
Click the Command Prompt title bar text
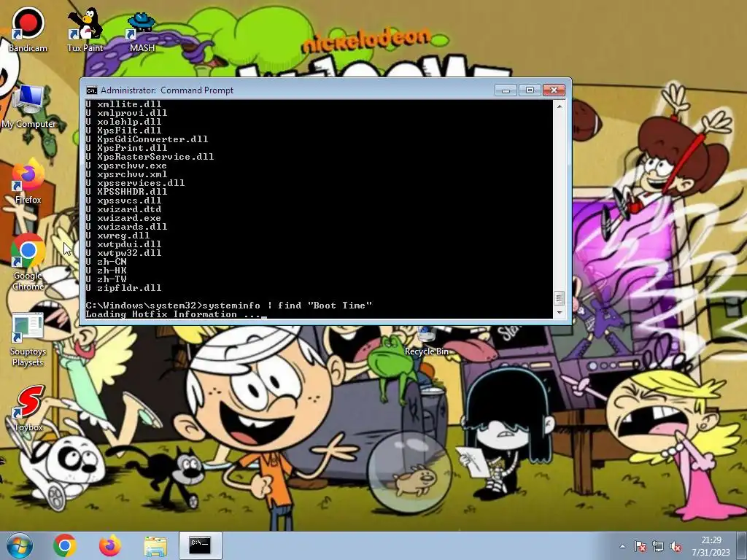167,90
